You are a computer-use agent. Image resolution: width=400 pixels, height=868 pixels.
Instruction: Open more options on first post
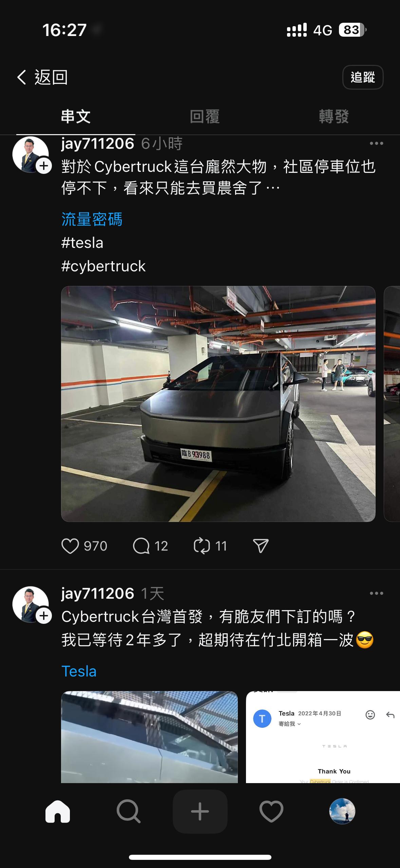click(x=377, y=143)
